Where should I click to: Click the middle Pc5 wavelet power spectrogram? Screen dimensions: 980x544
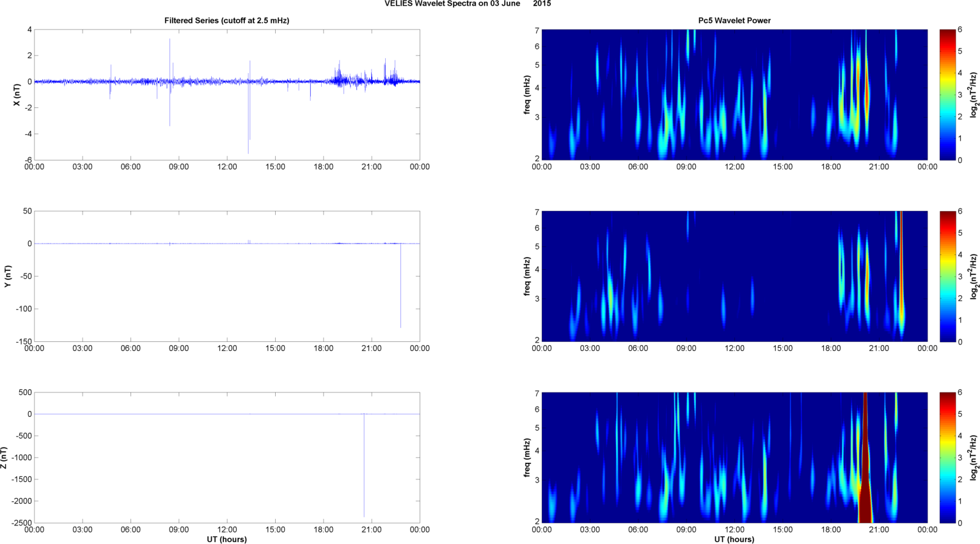point(734,276)
